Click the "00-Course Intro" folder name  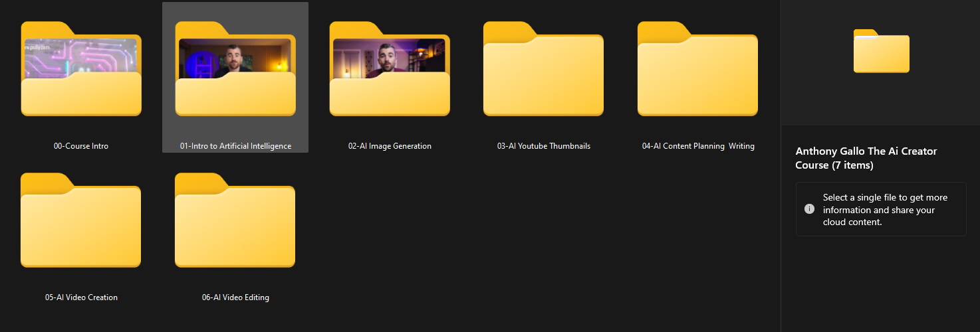point(81,146)
